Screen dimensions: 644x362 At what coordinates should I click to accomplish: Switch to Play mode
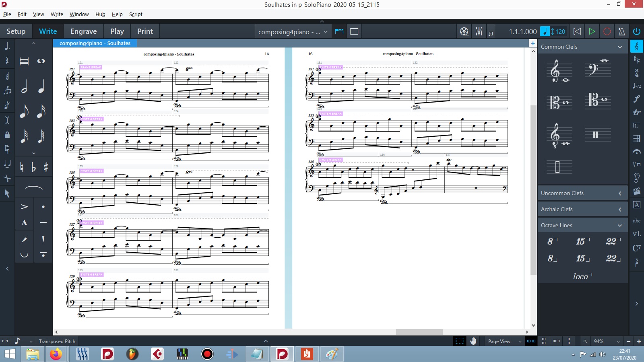point(117,31)
